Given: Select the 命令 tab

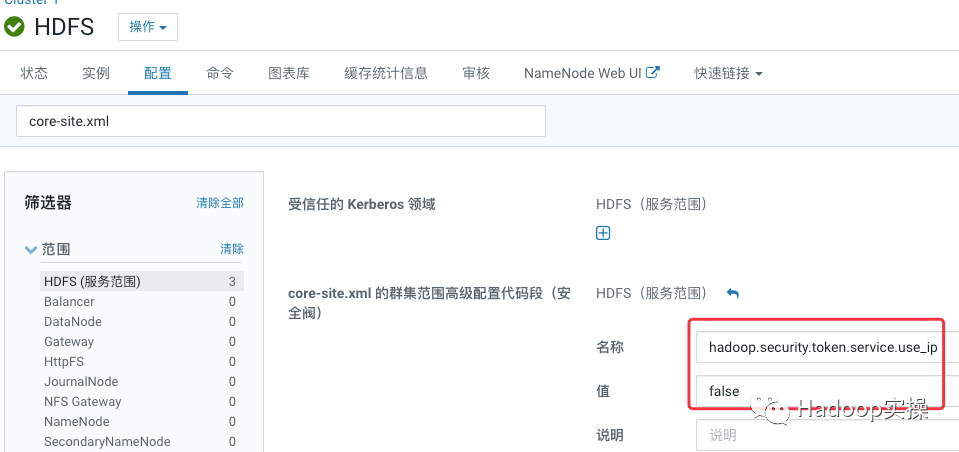Looking at the screenshot, I should click(220, 73).
